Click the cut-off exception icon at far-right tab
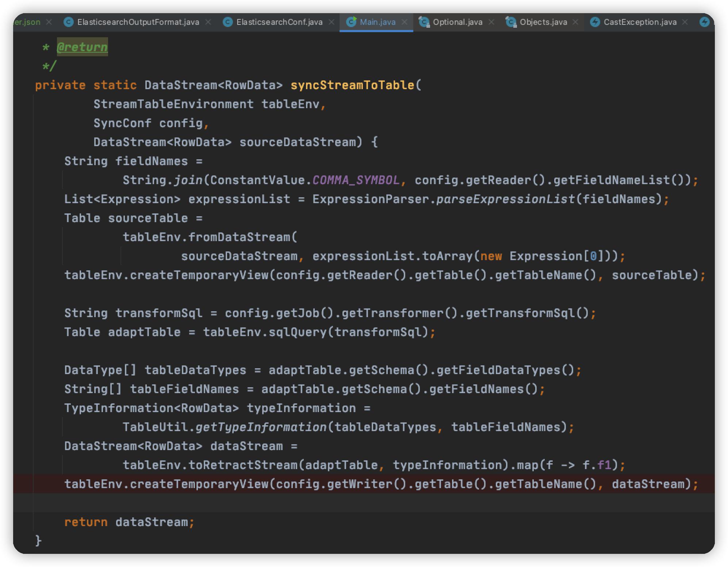Image resolution: width=728 pixels, height=567 pixels. point(704,22)
